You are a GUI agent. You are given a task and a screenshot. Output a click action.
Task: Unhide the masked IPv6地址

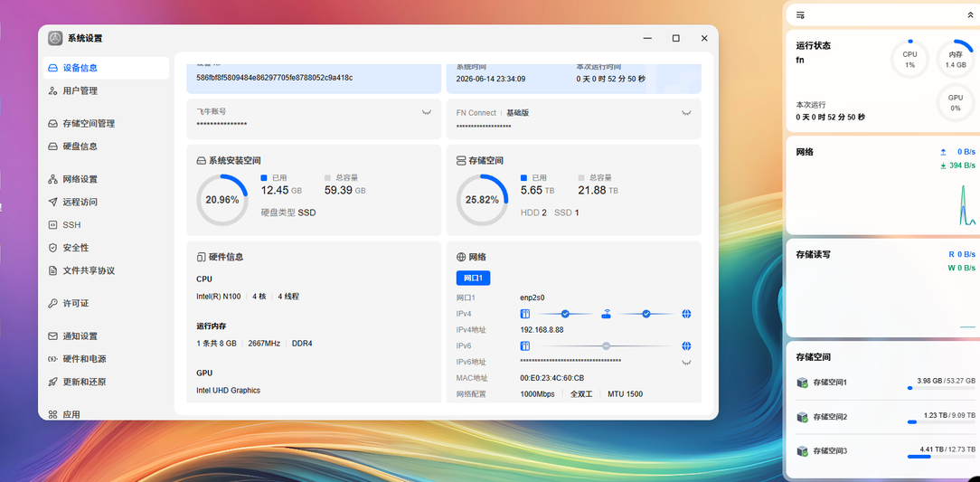(686, 362)
